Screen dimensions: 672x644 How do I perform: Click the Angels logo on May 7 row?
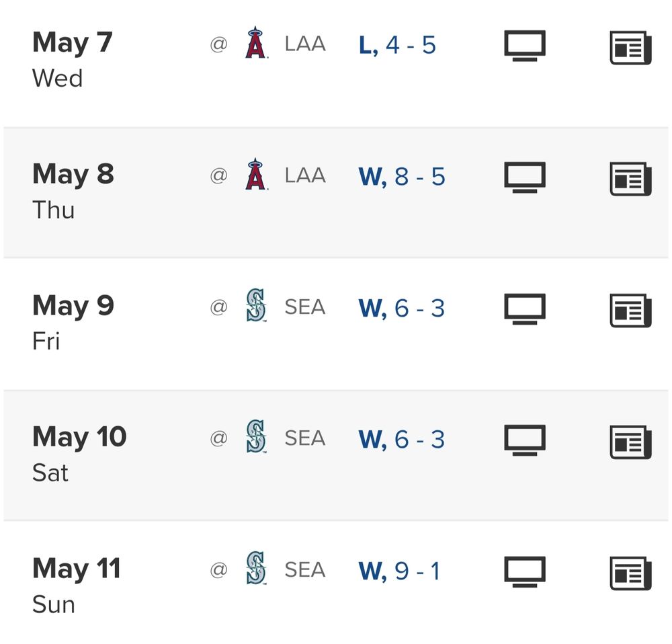(256, 42)
